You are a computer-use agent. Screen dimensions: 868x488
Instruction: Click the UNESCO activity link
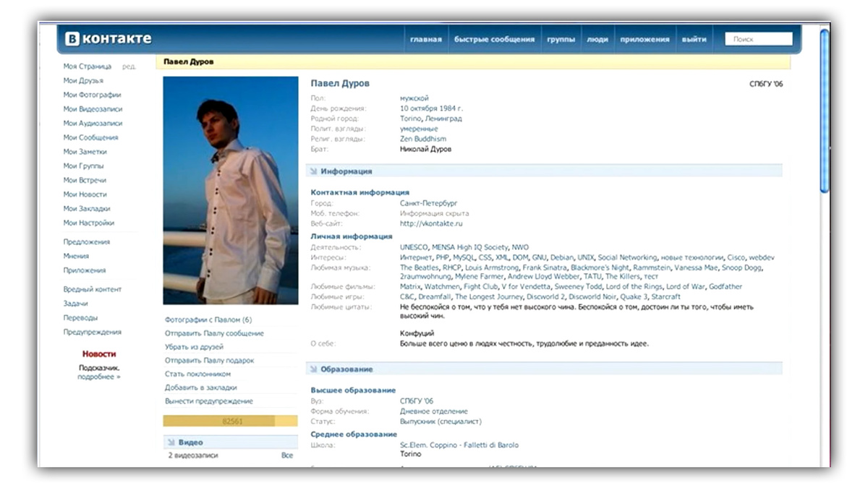[x=414, y=247]
